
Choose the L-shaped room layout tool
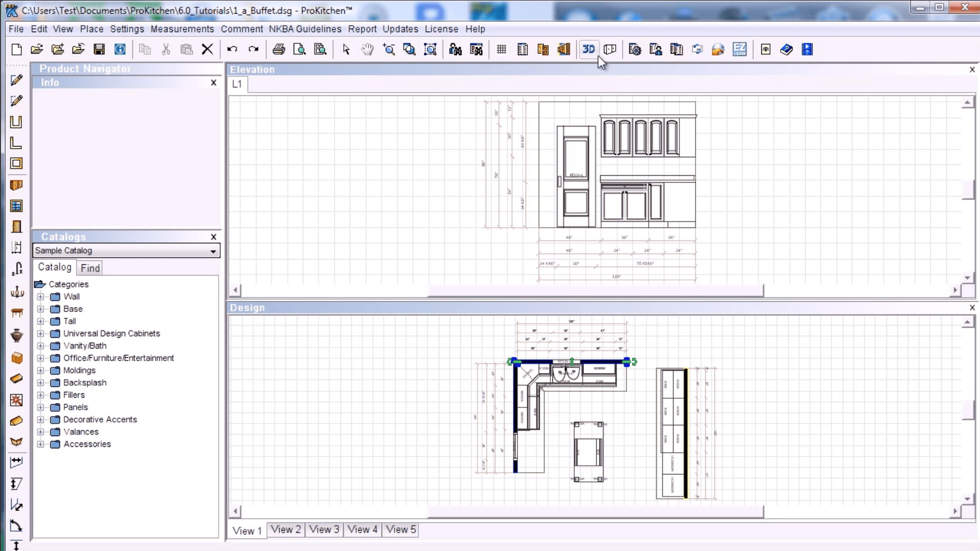(17, 144)
